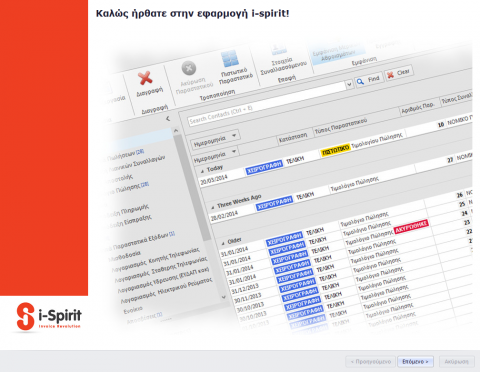Click the Ακύρωση button
This screenshot has width=480, height=372.
tap(456, 361)
